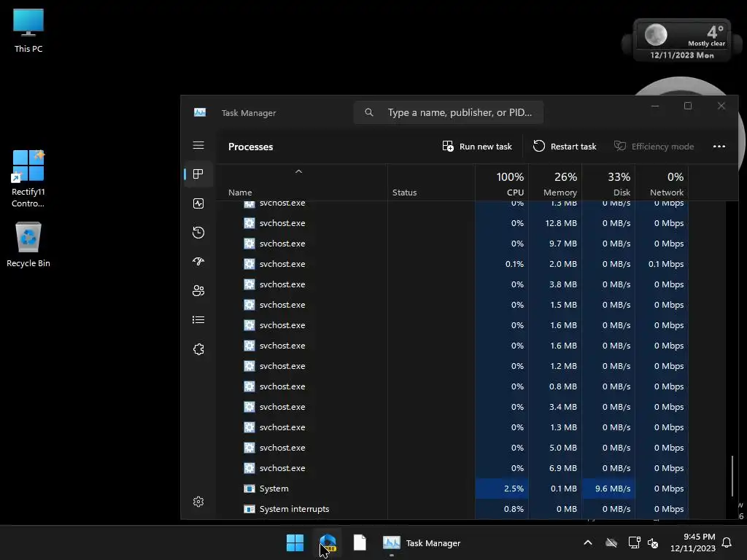Open the Windows Start button
The image size is (747, 560).
295,542
